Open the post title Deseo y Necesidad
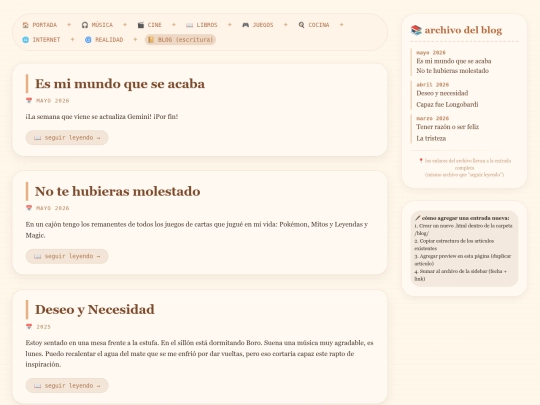540x405 pixels. (x=95, y=310)
